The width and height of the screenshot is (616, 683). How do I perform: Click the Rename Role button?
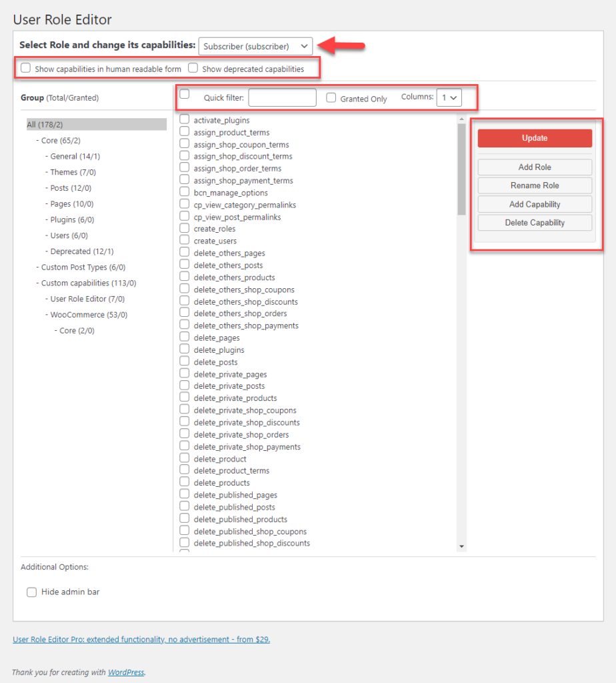coord(535,185)
